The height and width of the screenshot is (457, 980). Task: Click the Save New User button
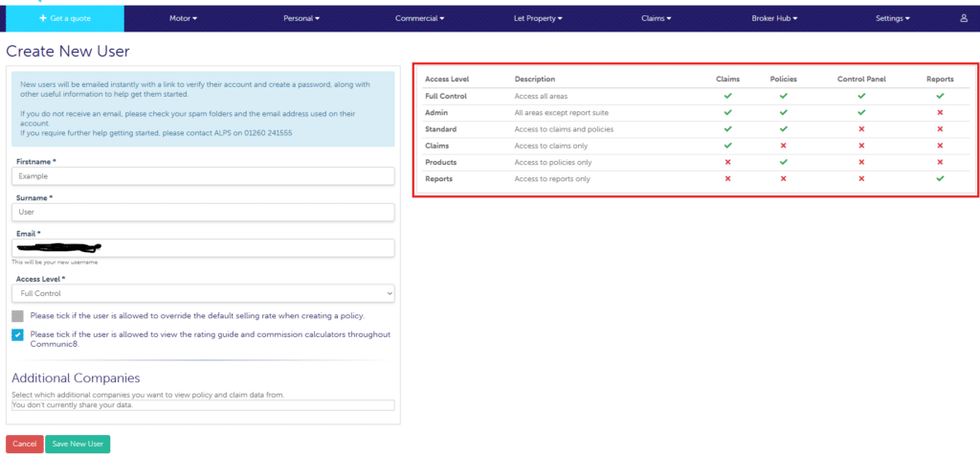point(78,444)
